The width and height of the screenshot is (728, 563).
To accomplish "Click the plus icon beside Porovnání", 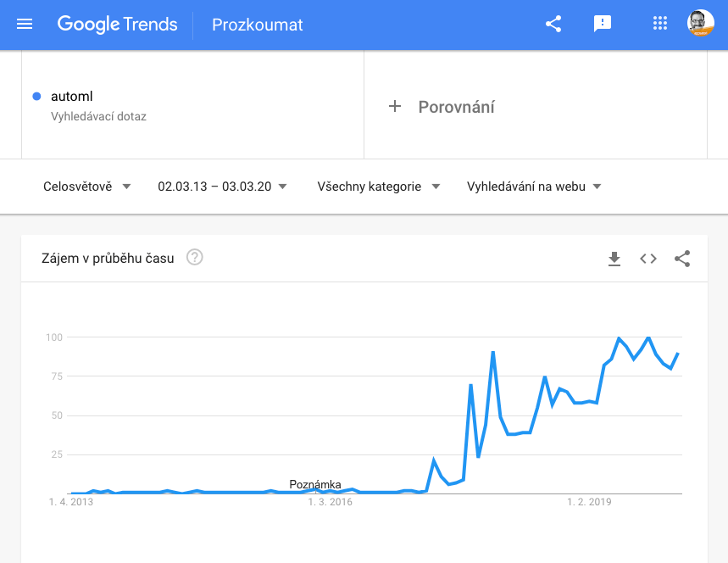I will tap(395, 106).
